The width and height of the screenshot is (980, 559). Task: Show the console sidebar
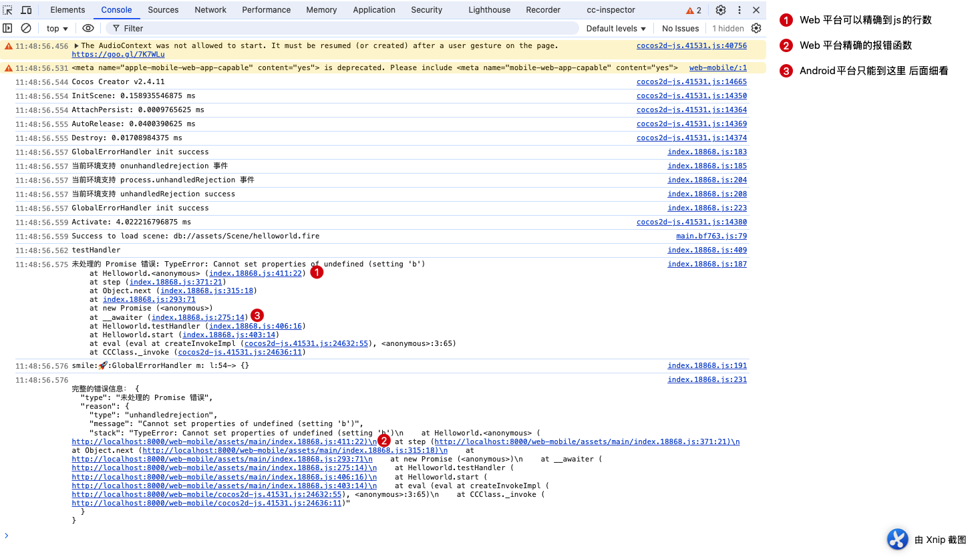8,28
